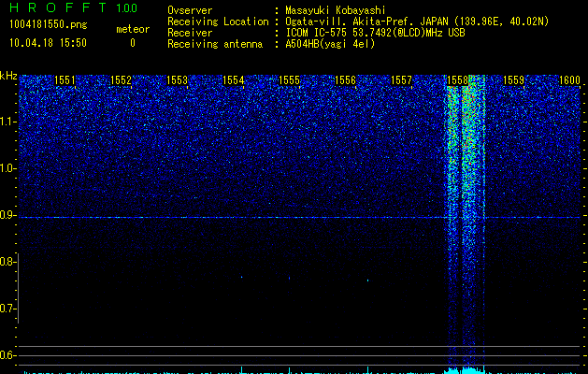Click the meteor count label
Viewport: 588px width, 374px height.
(x=133, y=29)
